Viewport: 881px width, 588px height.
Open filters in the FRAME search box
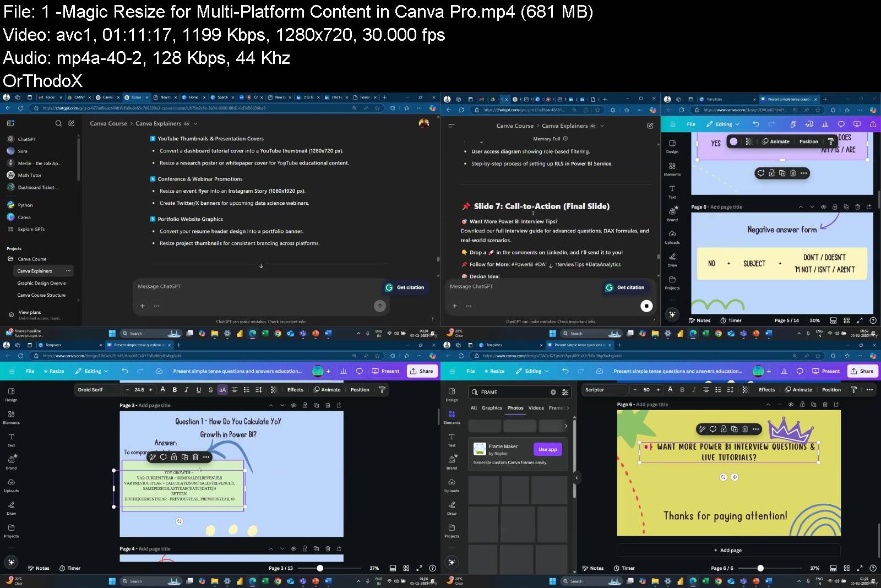coord(565,392)
